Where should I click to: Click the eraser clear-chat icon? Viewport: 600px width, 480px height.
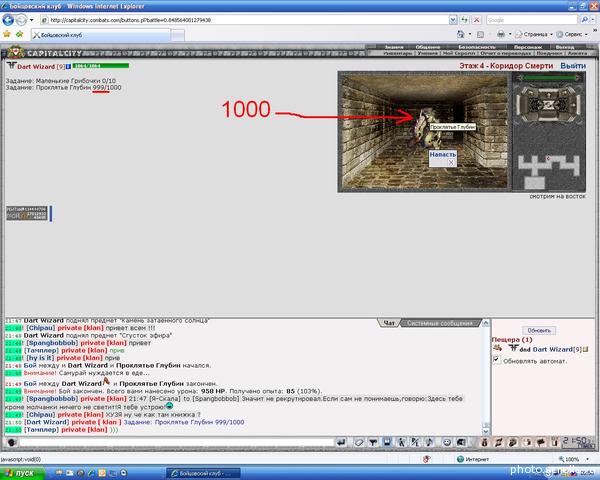pyautogui.click(x=358, y=442)
